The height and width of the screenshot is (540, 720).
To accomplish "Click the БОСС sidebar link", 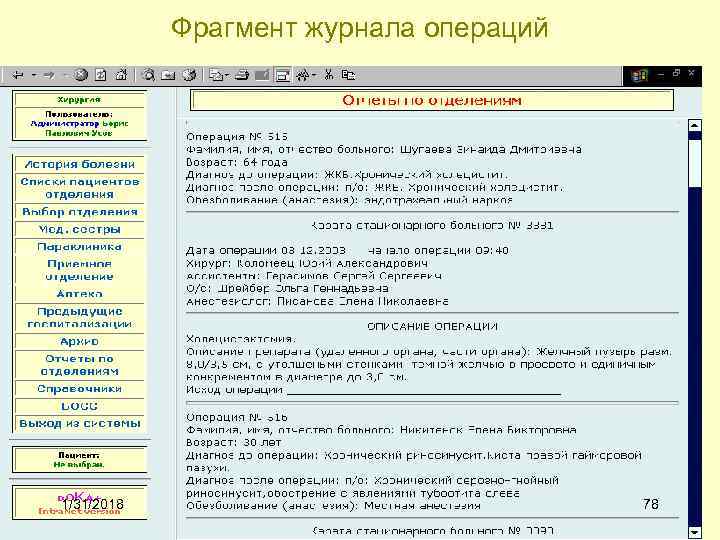I will [79, 406].
